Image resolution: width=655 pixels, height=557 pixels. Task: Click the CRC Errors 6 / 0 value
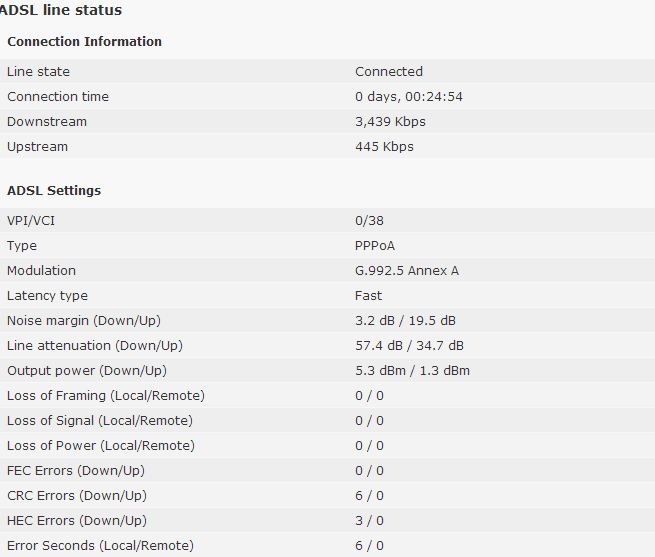click(369, 496)
